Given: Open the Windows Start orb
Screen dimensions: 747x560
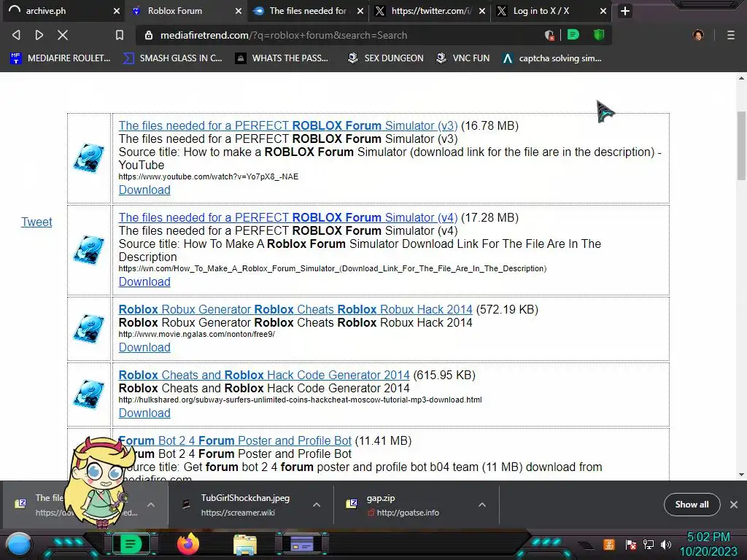Looking at the screenshot, I should point(19,544).
